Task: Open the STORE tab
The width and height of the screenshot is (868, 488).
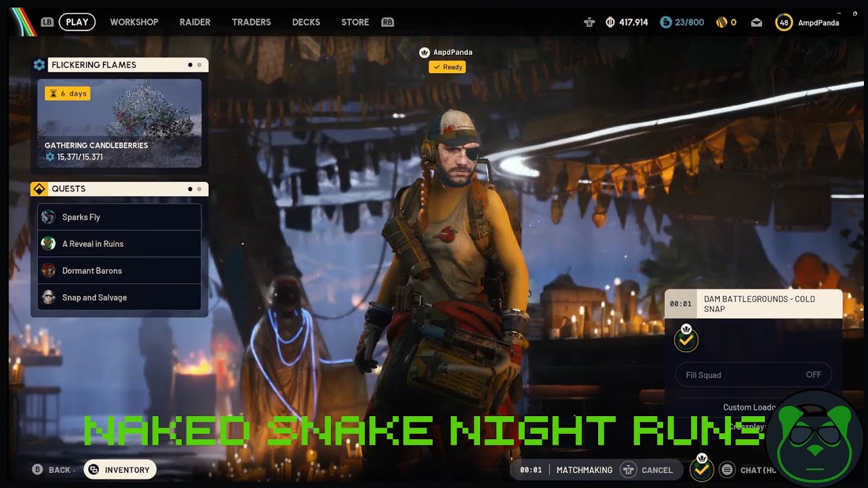Action: [x=355, y=22]
